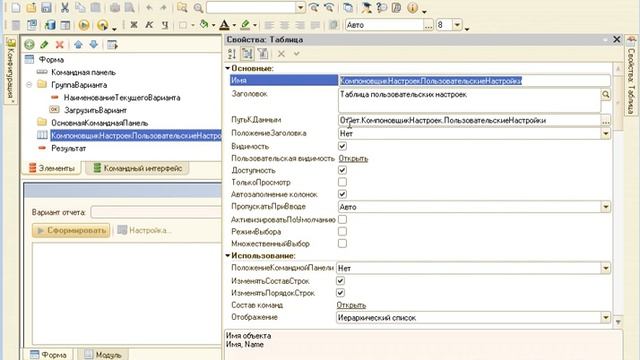Toggle ИзменятьПорядокСтрок checkbox
This screenshot has width=640, height=360.
pos(340,293)
